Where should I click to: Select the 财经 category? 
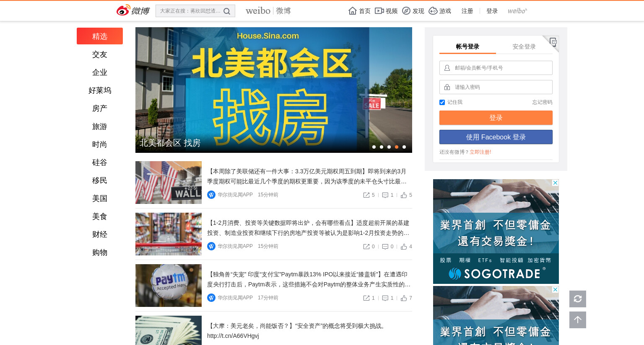100,234
